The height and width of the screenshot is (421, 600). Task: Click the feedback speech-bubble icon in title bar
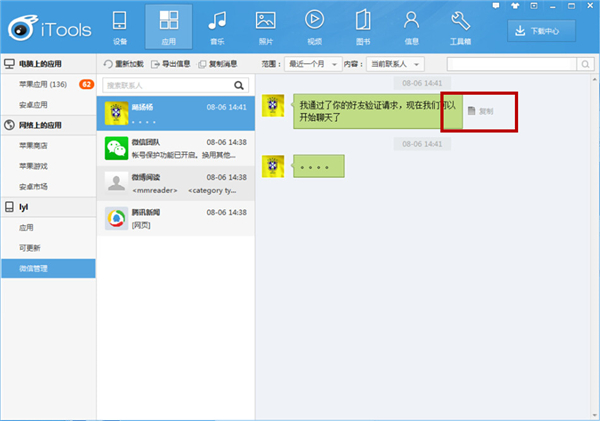[x=496, y=6]
